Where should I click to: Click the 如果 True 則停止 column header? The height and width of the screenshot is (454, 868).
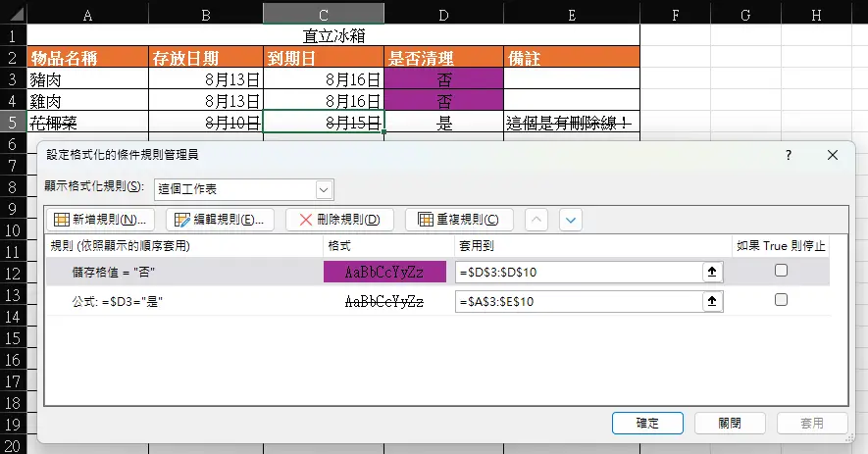(x=781, y=246)
